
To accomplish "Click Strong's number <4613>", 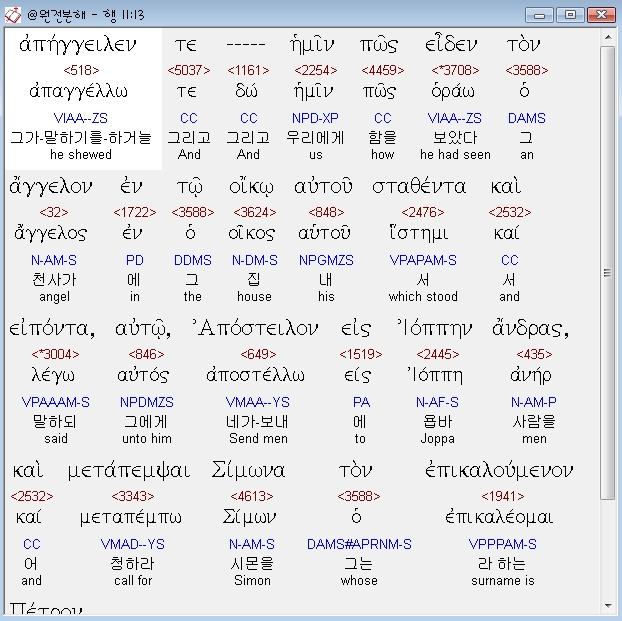I will (x=252, y=496).
